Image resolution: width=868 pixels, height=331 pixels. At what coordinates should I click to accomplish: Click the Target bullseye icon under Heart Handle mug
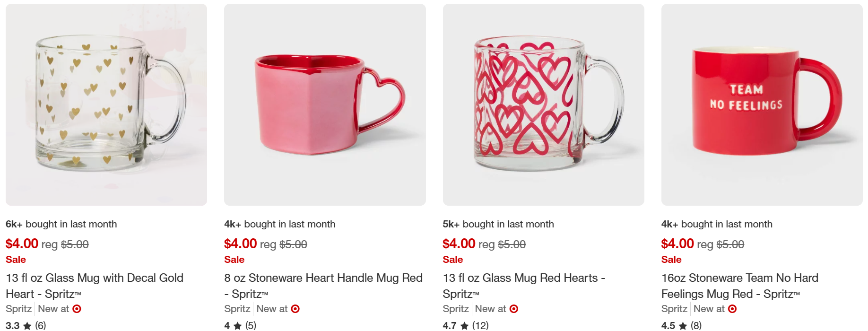(295, 309)
